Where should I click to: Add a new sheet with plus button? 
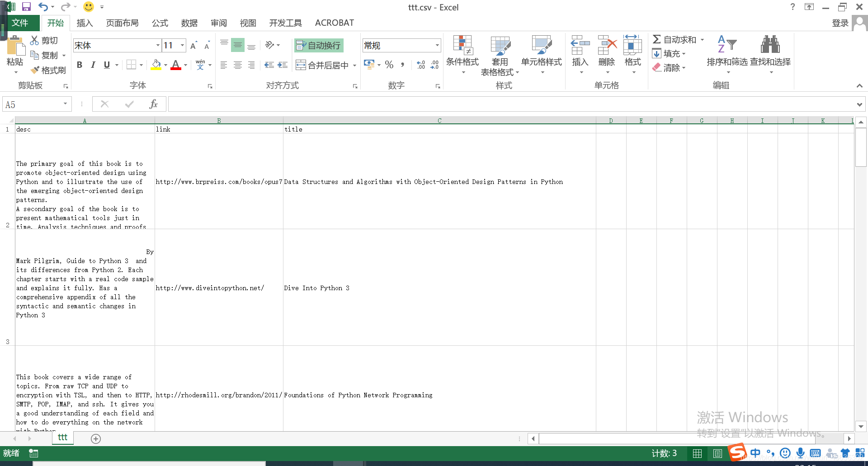tap(96, 438)
